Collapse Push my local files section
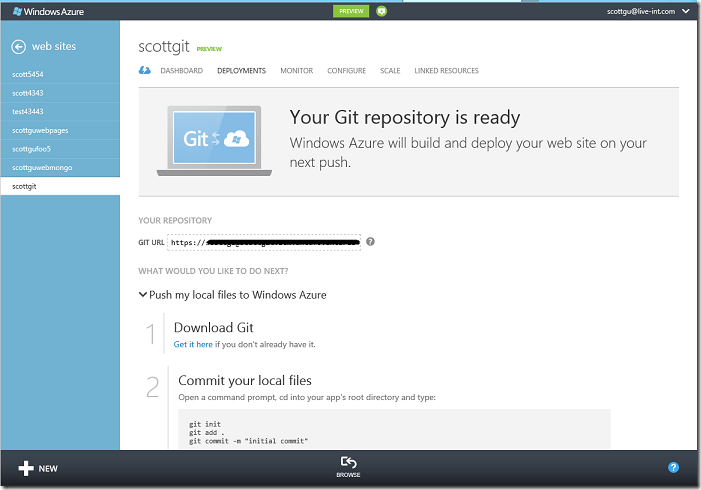 [143, 295]
